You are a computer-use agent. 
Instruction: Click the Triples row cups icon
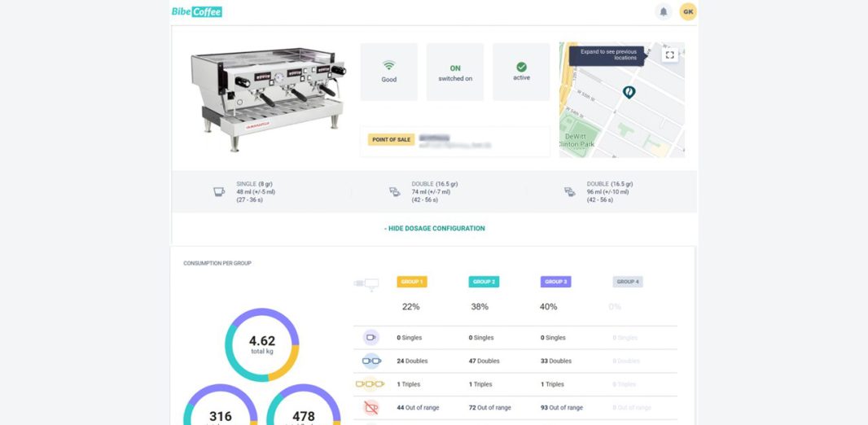pos(370,383)
